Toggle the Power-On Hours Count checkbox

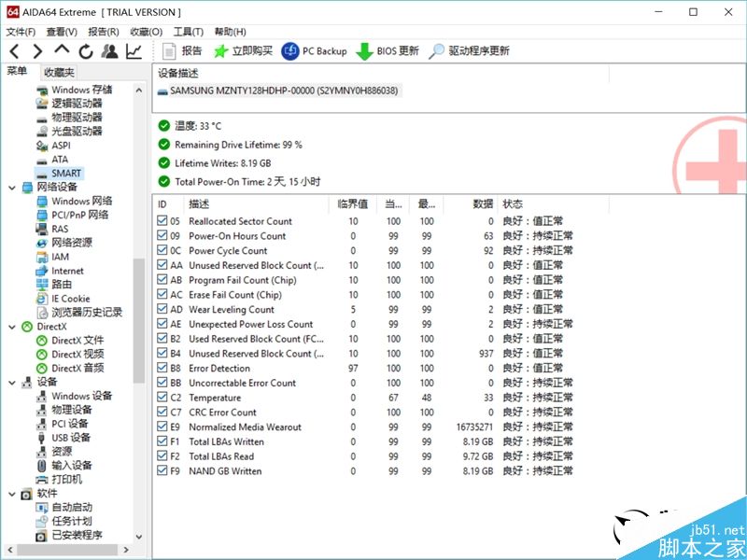pyautogui.click(x=162, y=235)
